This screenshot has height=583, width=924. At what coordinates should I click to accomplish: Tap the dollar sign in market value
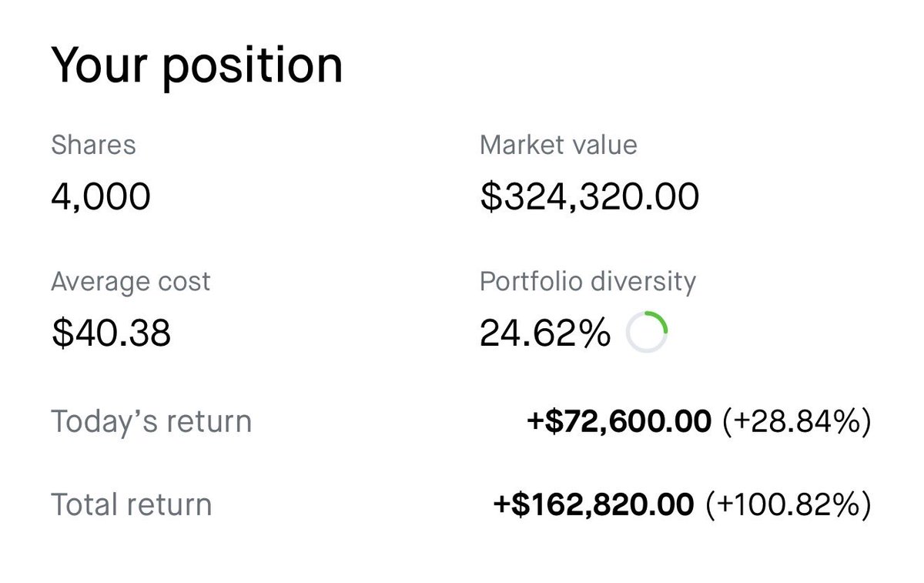(490, 196)
